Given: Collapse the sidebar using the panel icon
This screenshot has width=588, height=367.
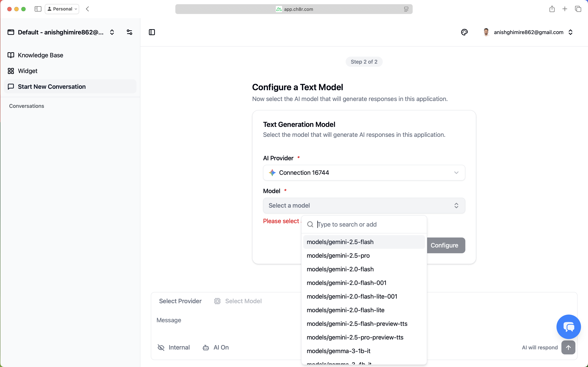Looking at the screenshot, I should click(x=152, y=32).
